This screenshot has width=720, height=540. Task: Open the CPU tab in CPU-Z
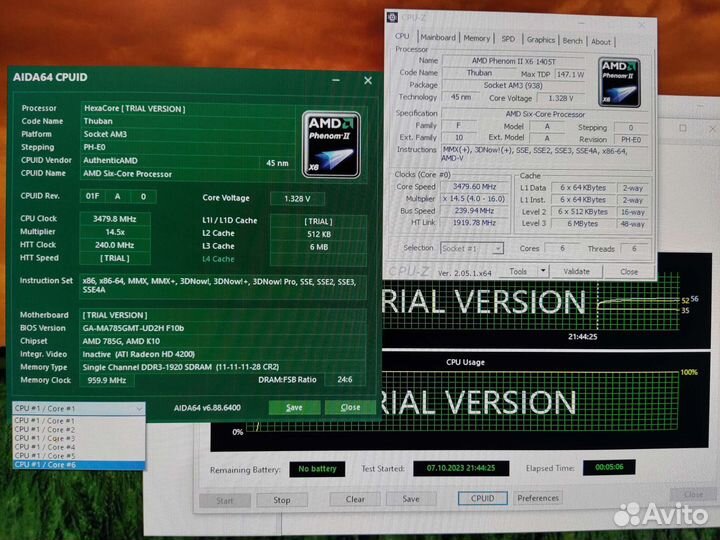pyautogui.click(x=402, y=36)
